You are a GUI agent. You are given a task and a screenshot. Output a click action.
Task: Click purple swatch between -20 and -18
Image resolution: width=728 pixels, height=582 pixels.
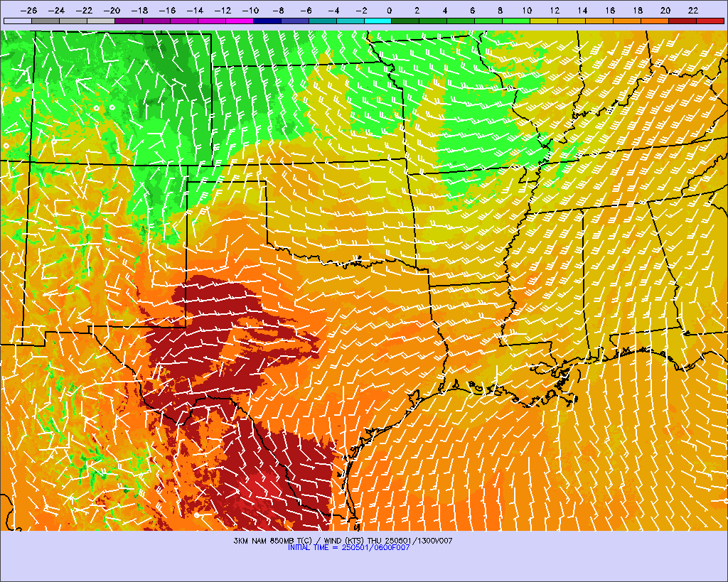click(x=129, y=21)
